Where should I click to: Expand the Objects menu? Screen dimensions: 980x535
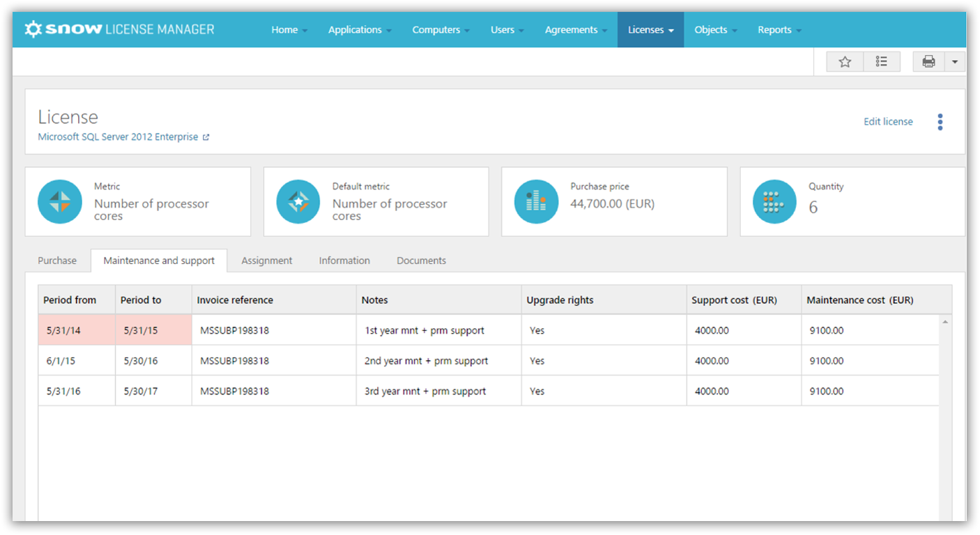(717, 30)
